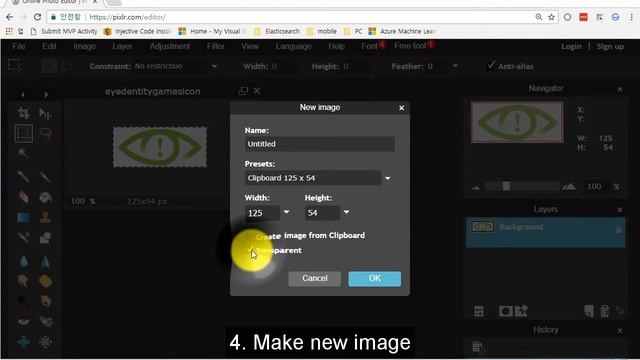The width and height of the screenshot is (640, 360).
Task: Open the Height value dropdown arrow
Action: 346,212
